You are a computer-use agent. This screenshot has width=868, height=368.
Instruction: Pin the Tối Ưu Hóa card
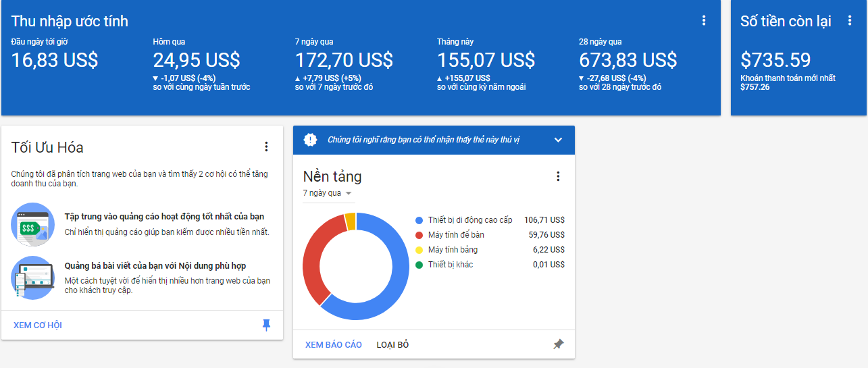click(266, 325)
